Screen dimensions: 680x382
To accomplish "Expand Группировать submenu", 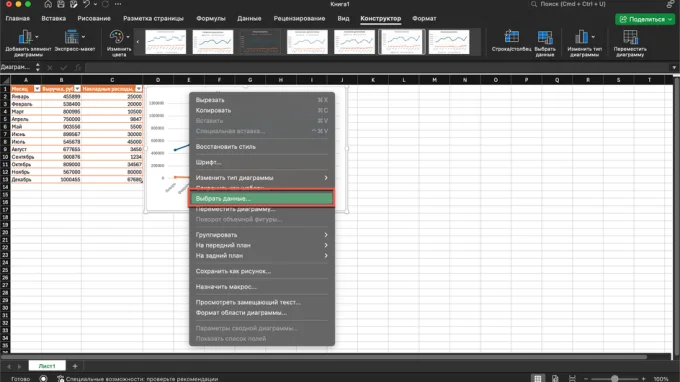I will click(x=326, y=235).
